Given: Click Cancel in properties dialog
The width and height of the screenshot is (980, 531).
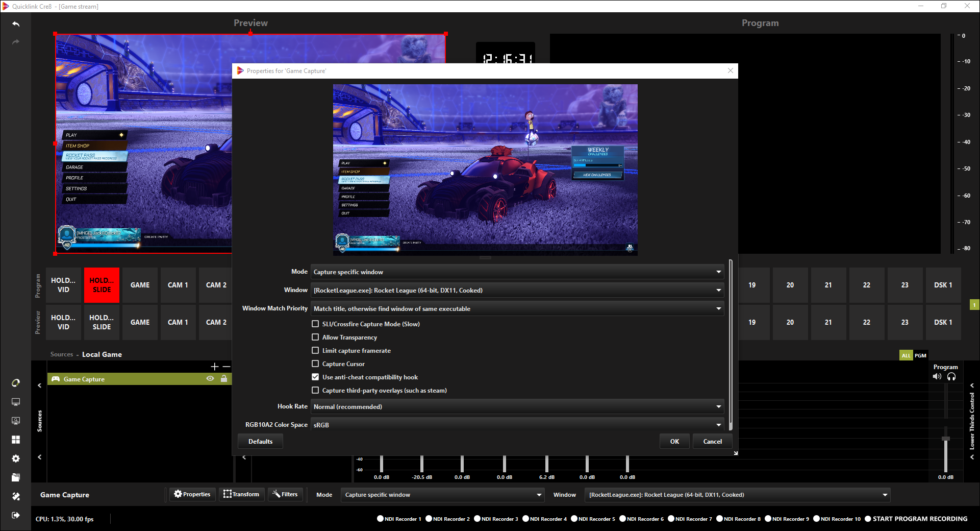Looking at the screenshot, I should coord(712,441).
